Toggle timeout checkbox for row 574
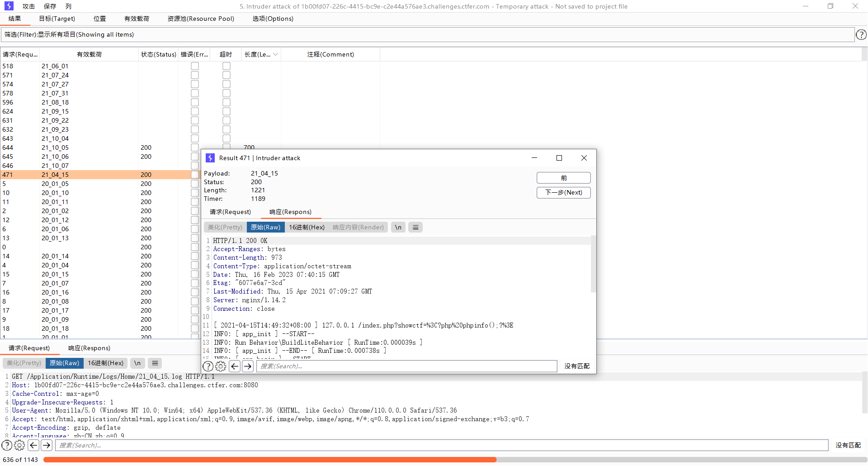 [x=226, y=84]
